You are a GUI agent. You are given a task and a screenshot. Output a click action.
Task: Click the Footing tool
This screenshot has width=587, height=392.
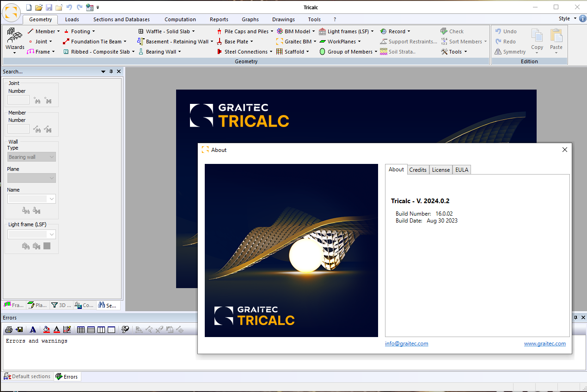pyautogui.click(x=79, y=31)
